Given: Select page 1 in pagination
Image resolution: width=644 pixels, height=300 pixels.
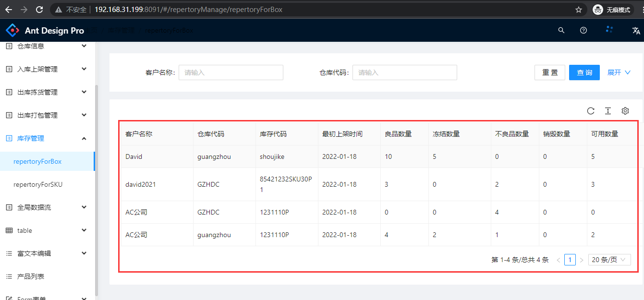Looking at the screenshot, I should (x=570, y=260).
